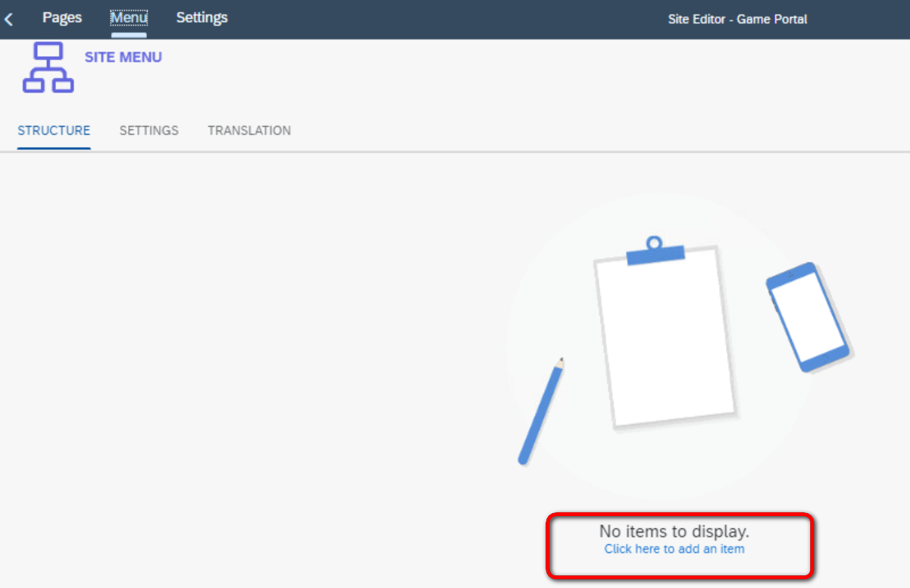Click the Site Menu hierarchy icon
The image size is (910, 588).
tap(48, 67)
